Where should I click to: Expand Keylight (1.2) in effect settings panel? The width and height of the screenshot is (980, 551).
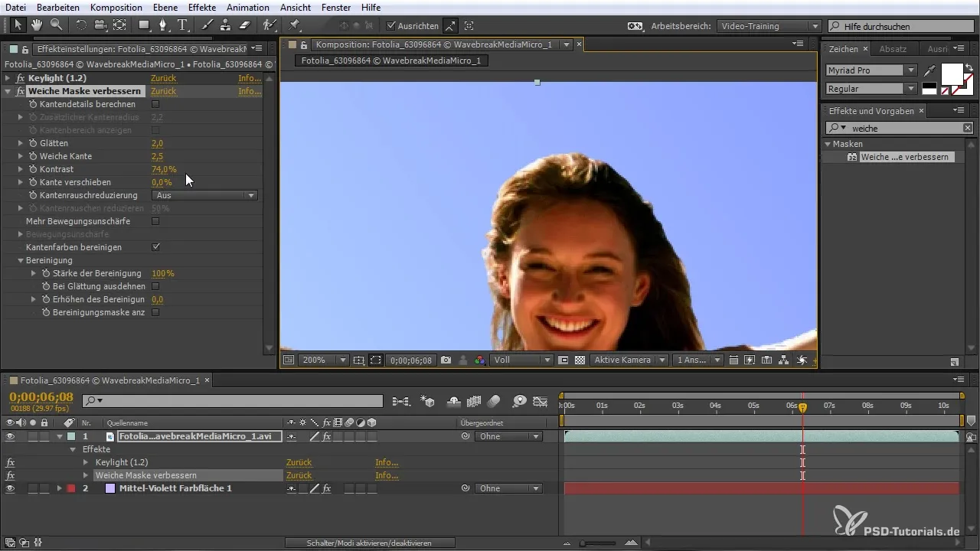coord(8,78)
